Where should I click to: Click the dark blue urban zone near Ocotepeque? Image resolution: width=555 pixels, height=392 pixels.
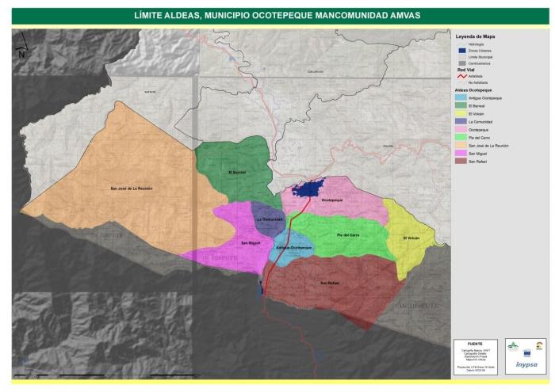point(308,189)
